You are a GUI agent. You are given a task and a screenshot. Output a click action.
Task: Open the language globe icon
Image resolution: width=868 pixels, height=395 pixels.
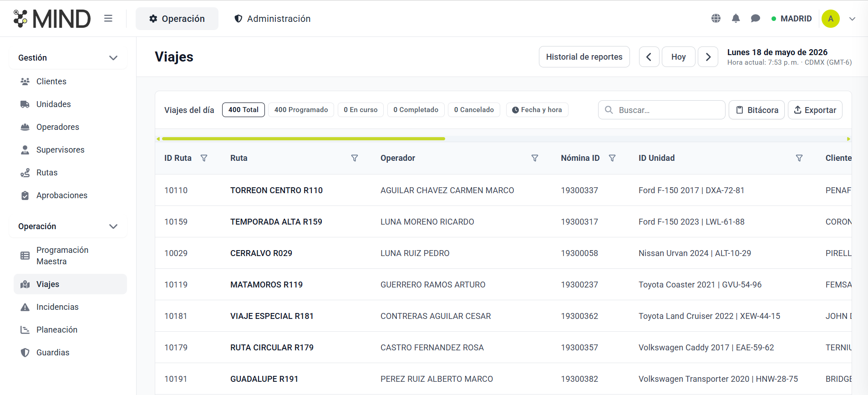[716, 18]
